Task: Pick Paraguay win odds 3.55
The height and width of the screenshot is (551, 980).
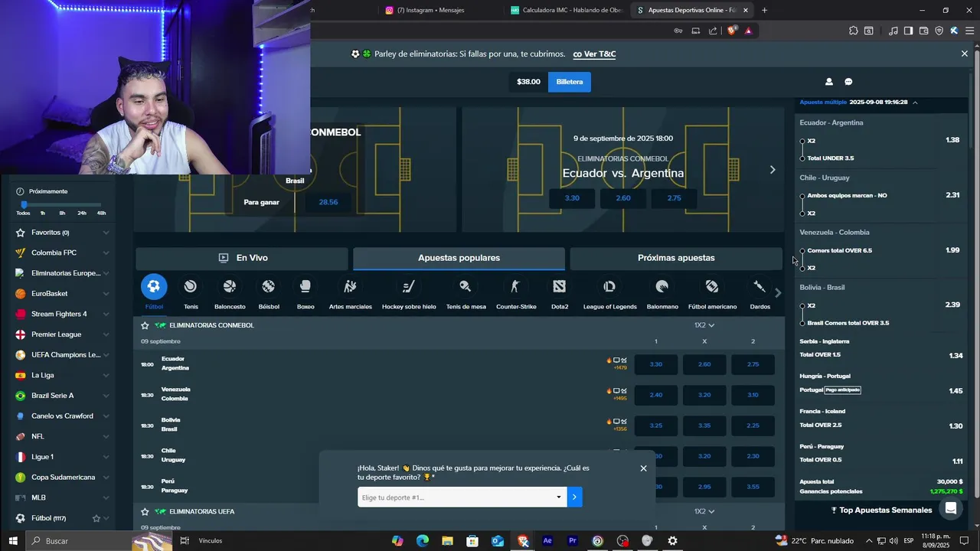Action: pyautogui.click(x=753, y=487)
